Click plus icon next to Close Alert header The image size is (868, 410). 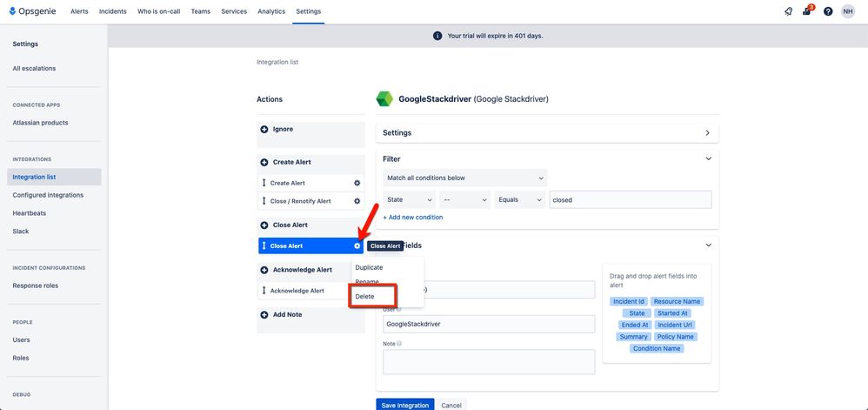[x=264, y=225]
